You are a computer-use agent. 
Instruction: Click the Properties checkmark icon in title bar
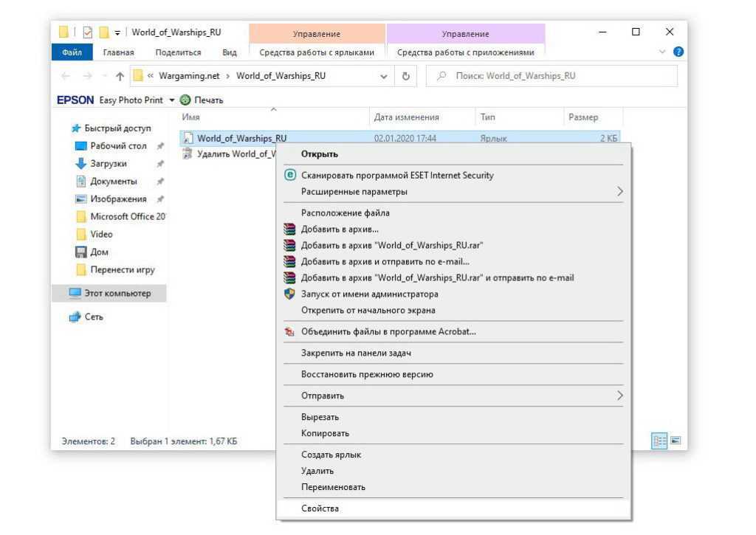click(x=87, y=32)
